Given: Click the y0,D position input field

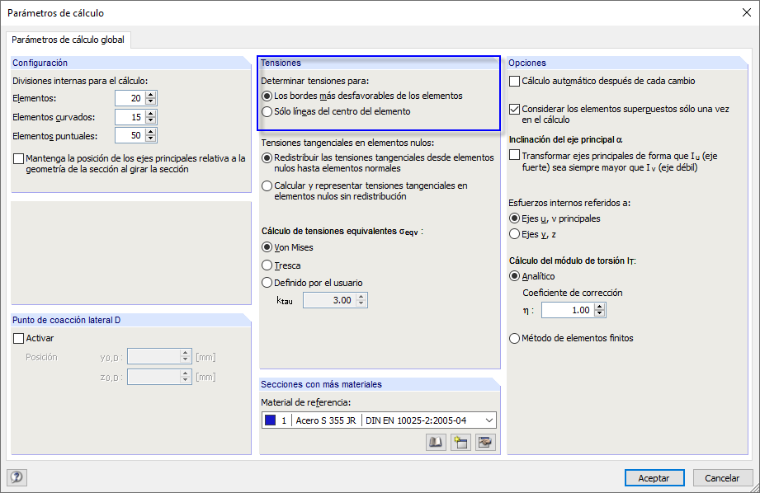Looking at the screenshot, I should (x=154, y=357).
